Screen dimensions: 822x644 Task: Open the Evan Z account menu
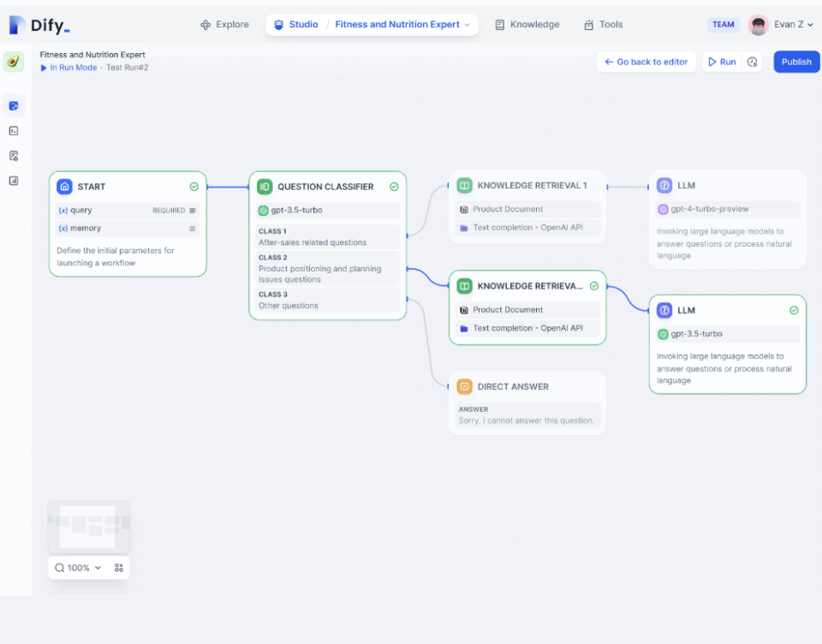781,25
